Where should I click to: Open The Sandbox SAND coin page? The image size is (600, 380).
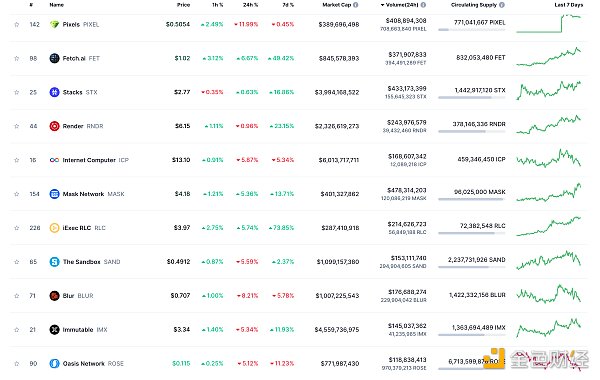point(91,262)
